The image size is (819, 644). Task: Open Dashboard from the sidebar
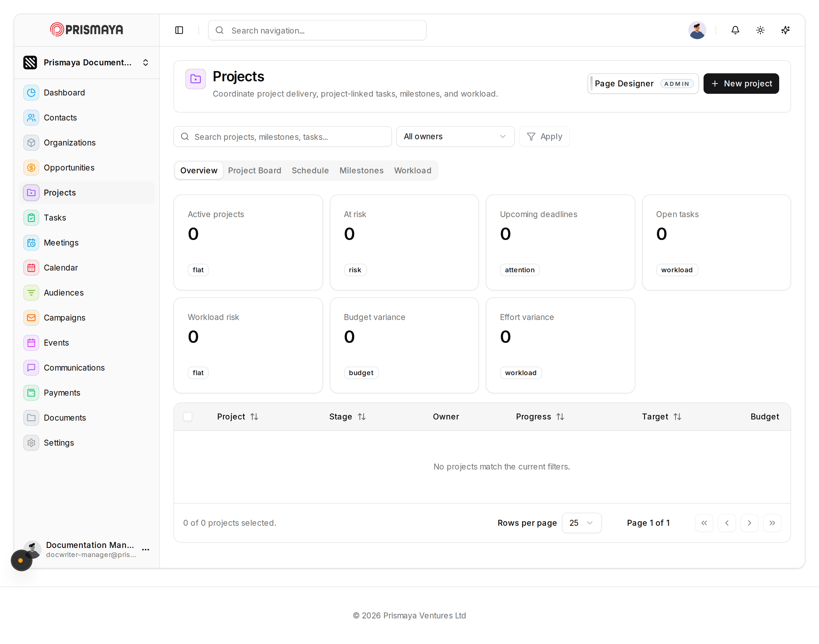click(87, 92)
